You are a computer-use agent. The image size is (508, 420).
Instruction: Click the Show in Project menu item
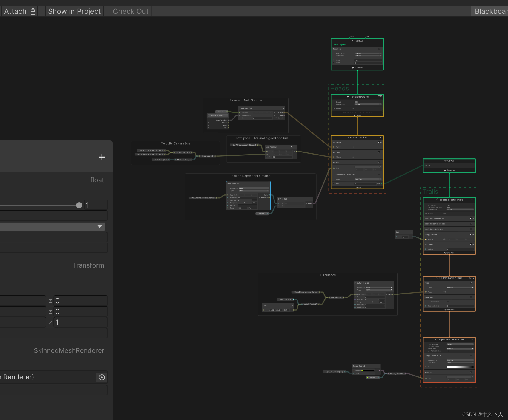pos(74,11)
